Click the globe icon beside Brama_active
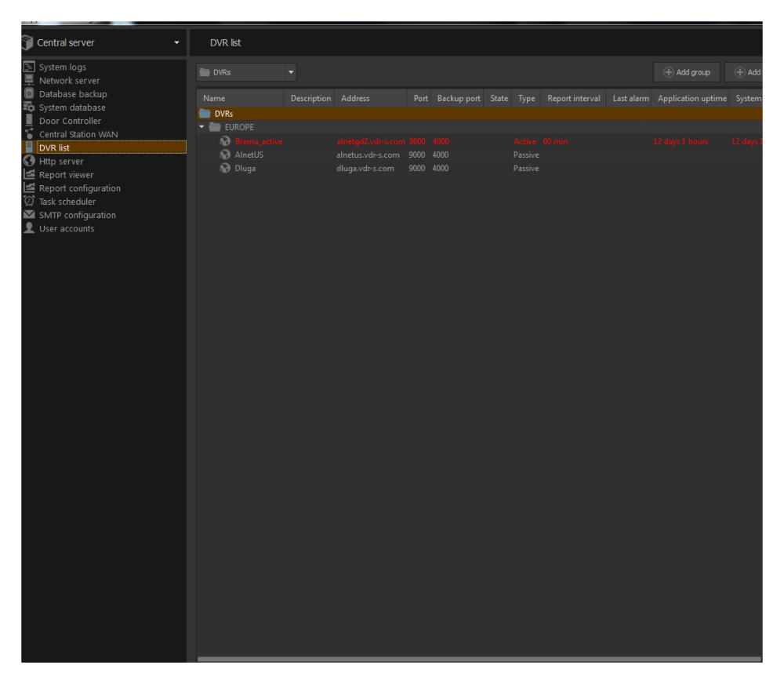This screenshot has width=784, height=684. tap(225, 142)
